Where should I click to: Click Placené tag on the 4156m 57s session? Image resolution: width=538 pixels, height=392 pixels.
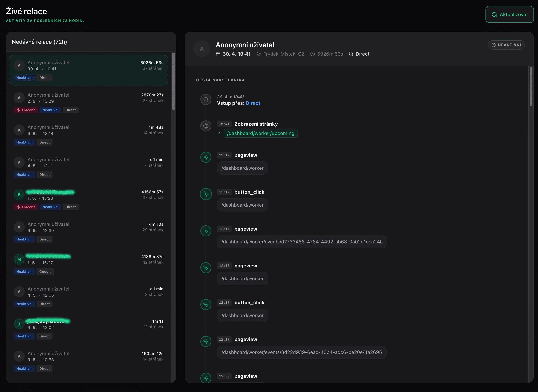(26, 207)
